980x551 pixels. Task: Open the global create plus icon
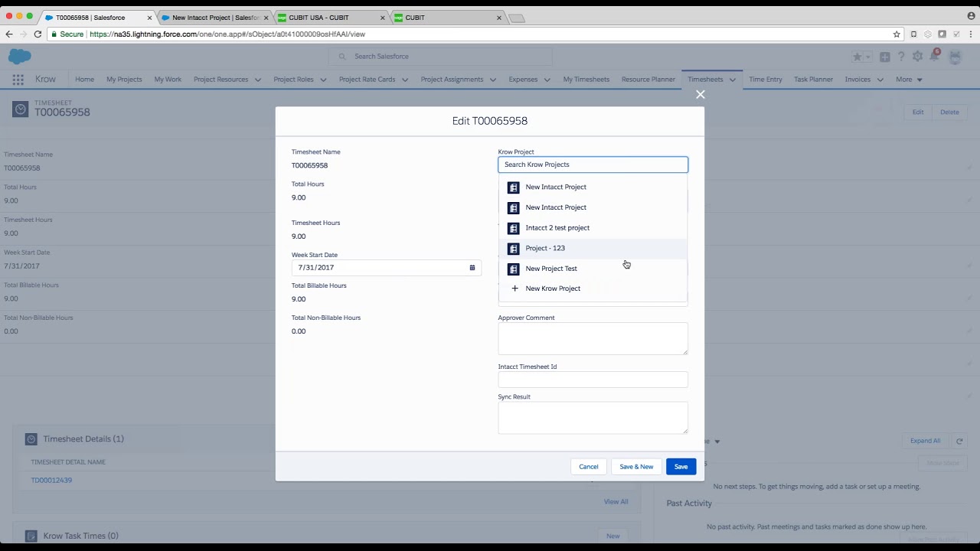884,57
